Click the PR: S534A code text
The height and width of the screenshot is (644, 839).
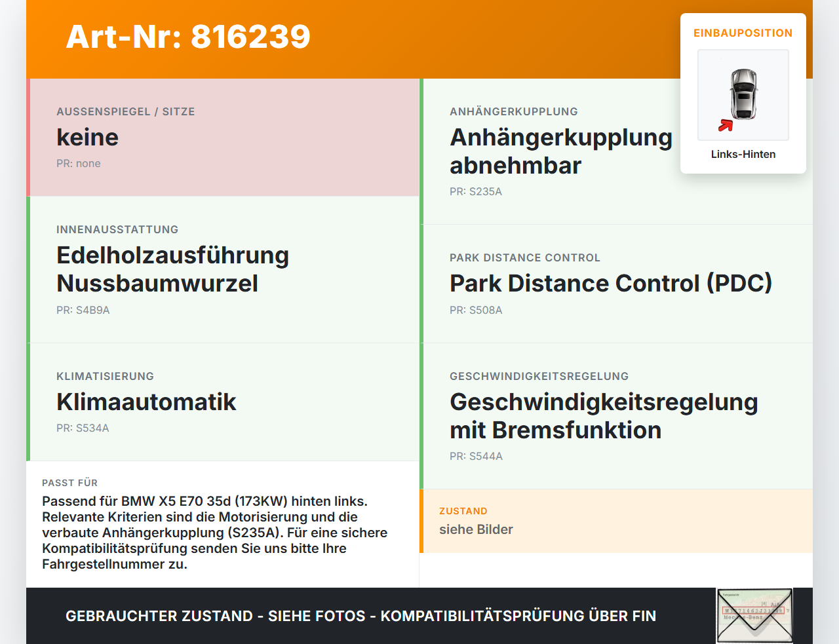83,428
